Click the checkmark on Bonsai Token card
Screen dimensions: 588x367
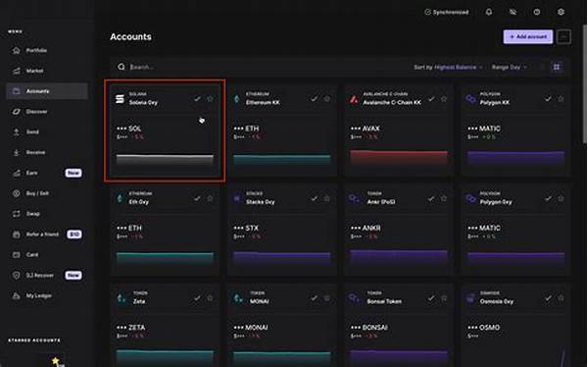tap(431, 298)
